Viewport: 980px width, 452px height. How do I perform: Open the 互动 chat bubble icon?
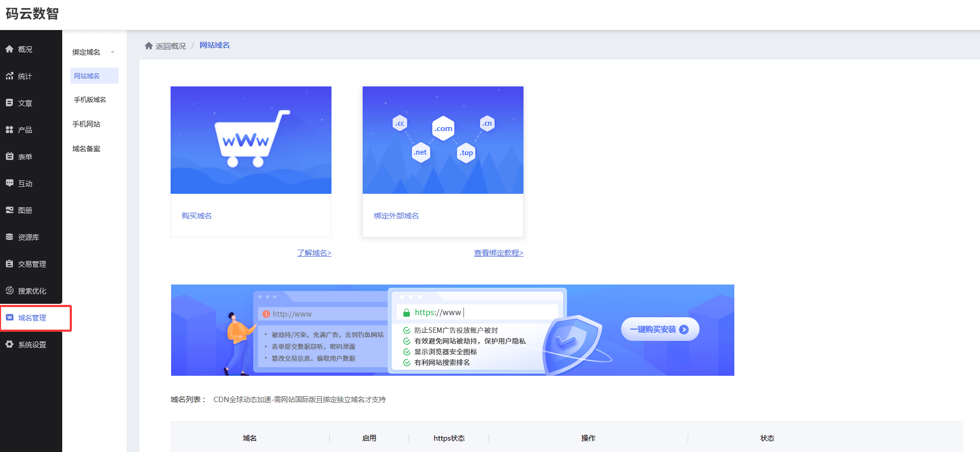[x=10, y=183]
